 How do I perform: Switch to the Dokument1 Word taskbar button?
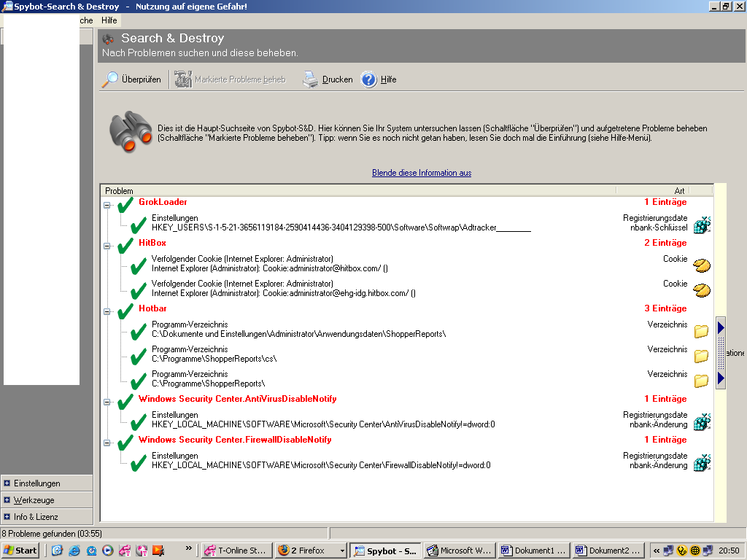click(x=534, y=551)
